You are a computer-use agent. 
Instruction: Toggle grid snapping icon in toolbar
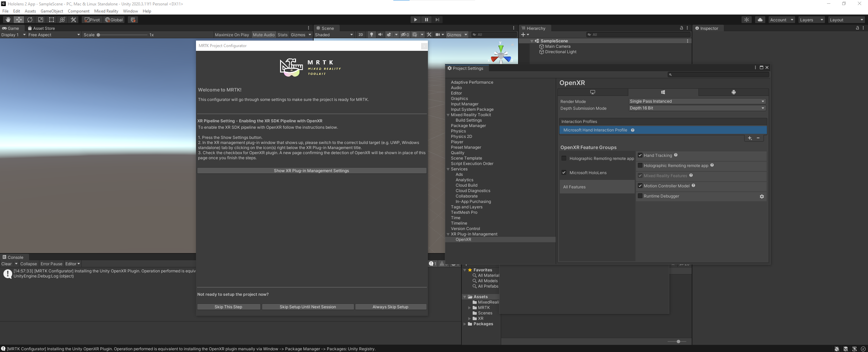(x=133, y=20)
